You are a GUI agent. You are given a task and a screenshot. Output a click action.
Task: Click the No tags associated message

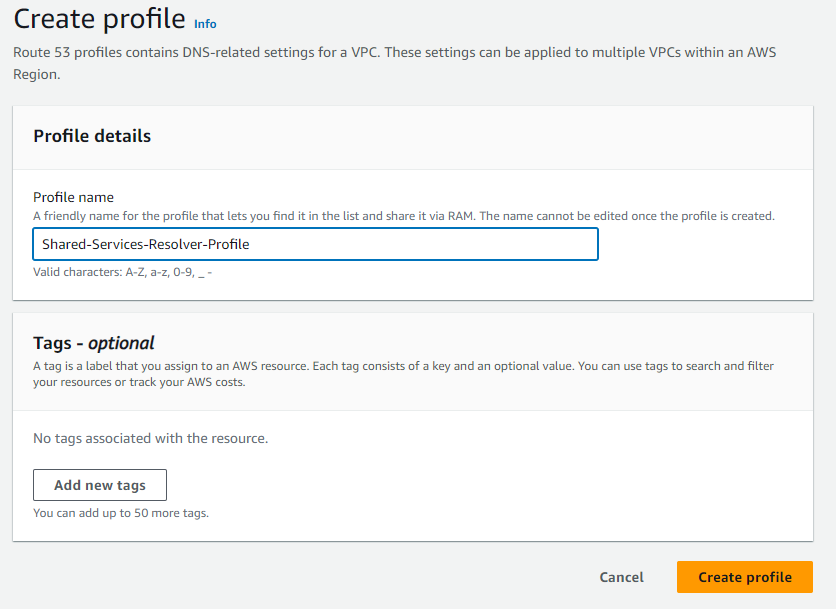(x=150, y=438)
